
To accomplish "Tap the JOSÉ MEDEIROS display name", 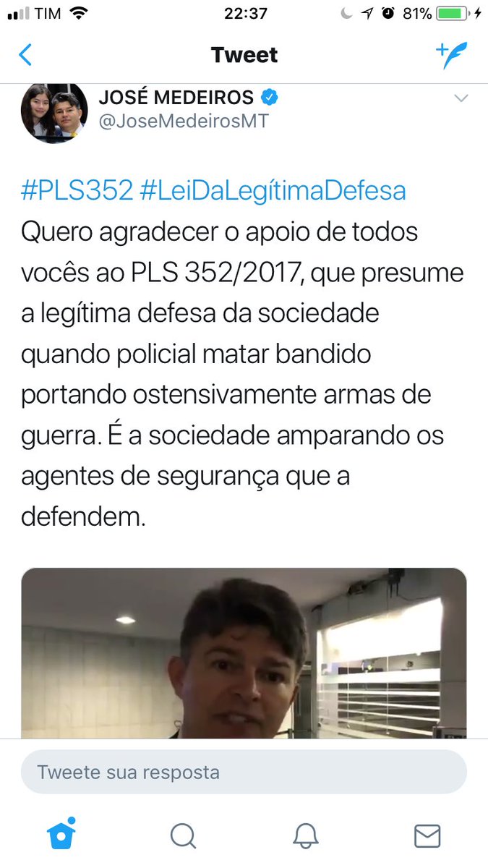I will (x=176, y=97).
